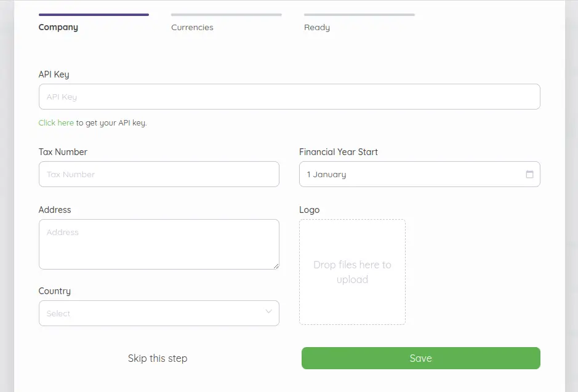
Task: Click the Financial Year Start label
Action: [x=339, y=152]
